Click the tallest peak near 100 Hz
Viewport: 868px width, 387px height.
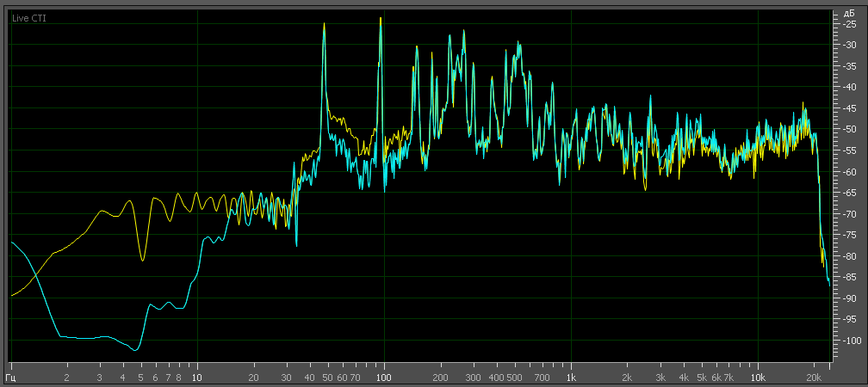click(x=380, y=19)
